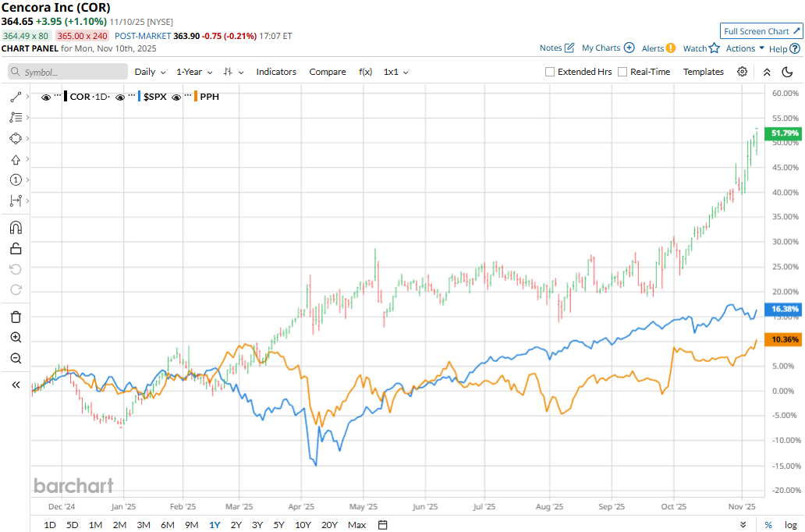Hide the $SPX comparison line
Viewport: 805px width, 532px height.
click(121, 97)
